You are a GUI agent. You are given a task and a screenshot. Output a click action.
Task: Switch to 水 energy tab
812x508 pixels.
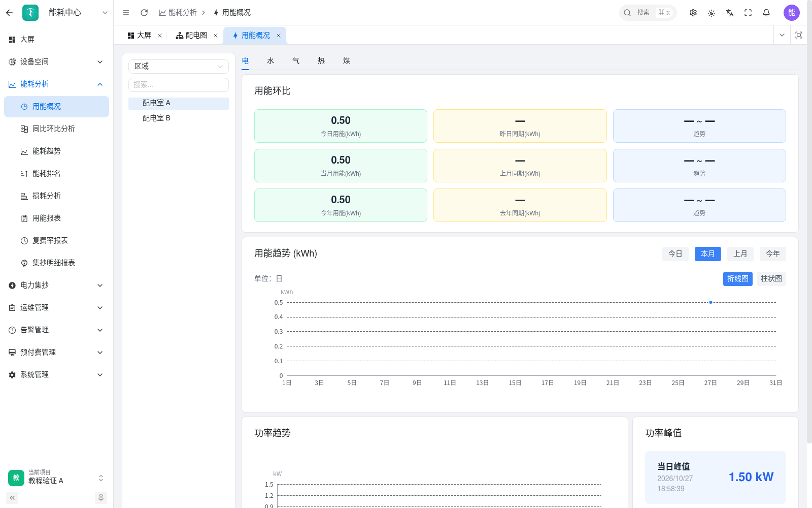coord(270,60)
